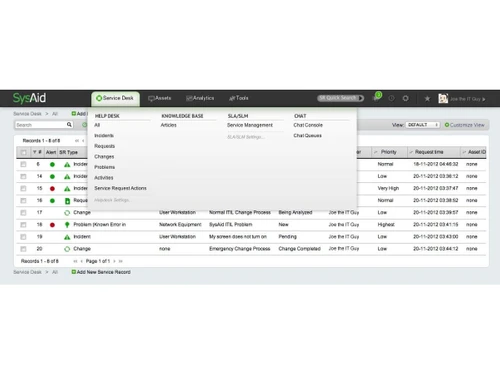Open the Service Desk tab
Viewport: 500px width, 375px height.
(x=115, y=98)
